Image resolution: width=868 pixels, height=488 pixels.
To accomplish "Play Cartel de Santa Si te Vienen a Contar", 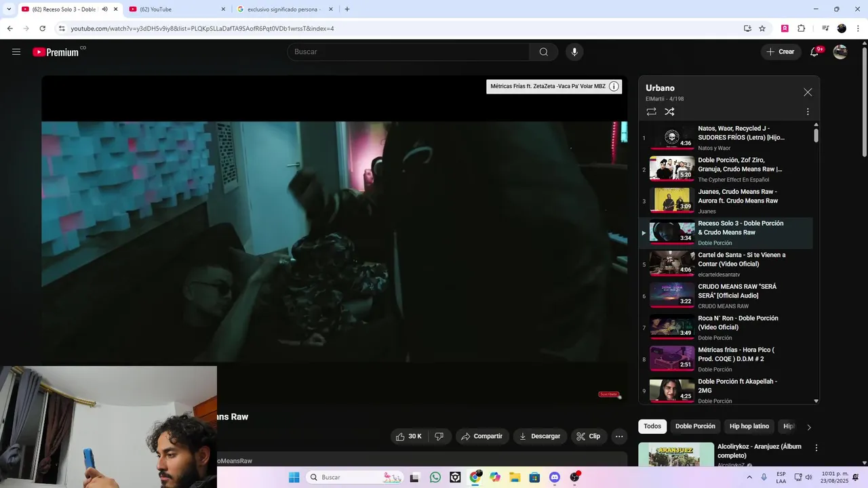I will 726,264.
